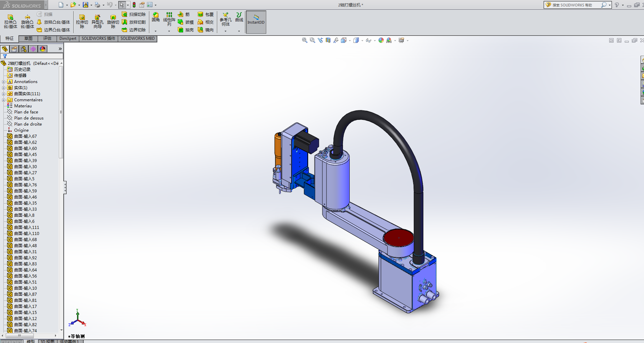Toggle the Instant3D button
Image resolution: width=644 pixels, height=343 pixels.
point(256,22)
